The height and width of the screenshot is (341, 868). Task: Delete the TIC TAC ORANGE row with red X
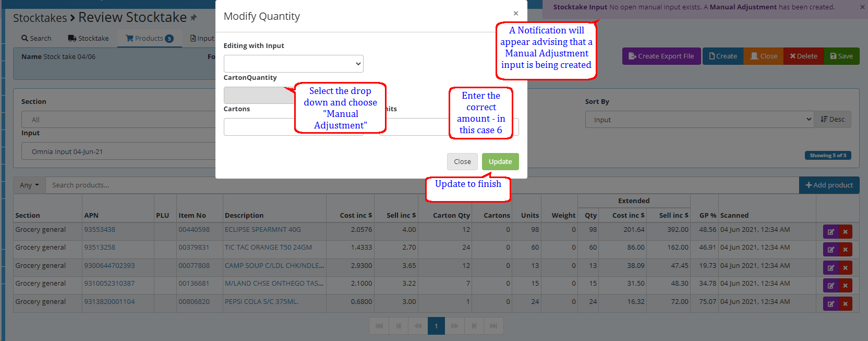click(x=845, y=250)
